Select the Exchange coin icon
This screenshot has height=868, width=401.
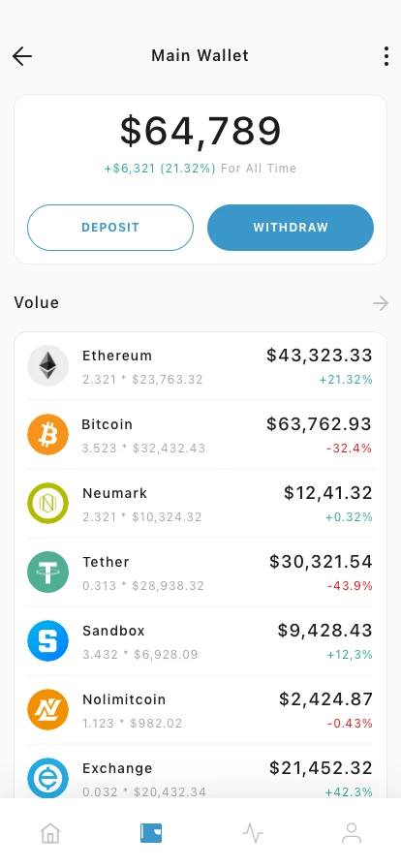(x=48, y=778)
